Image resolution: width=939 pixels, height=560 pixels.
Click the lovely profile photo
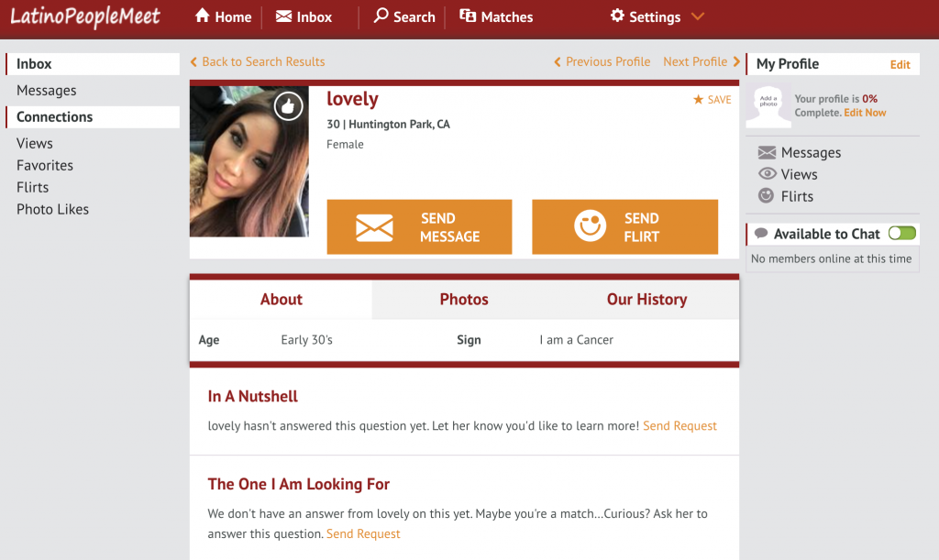[x=249, y=161]
